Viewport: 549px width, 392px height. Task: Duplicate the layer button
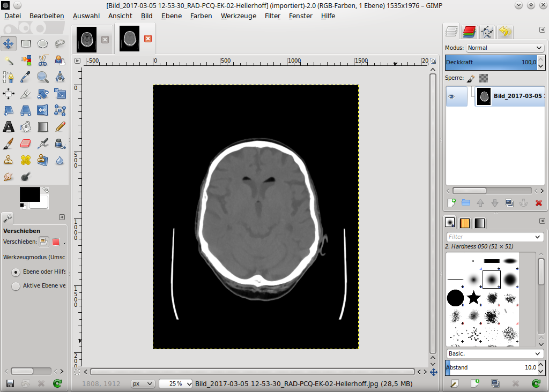[x=509, y=203]
